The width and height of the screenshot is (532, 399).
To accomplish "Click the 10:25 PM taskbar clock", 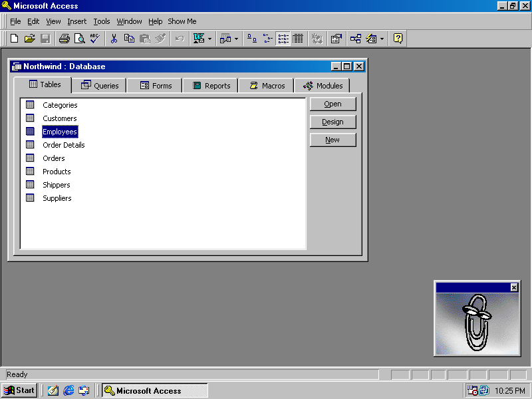I will tap(510, 391).
